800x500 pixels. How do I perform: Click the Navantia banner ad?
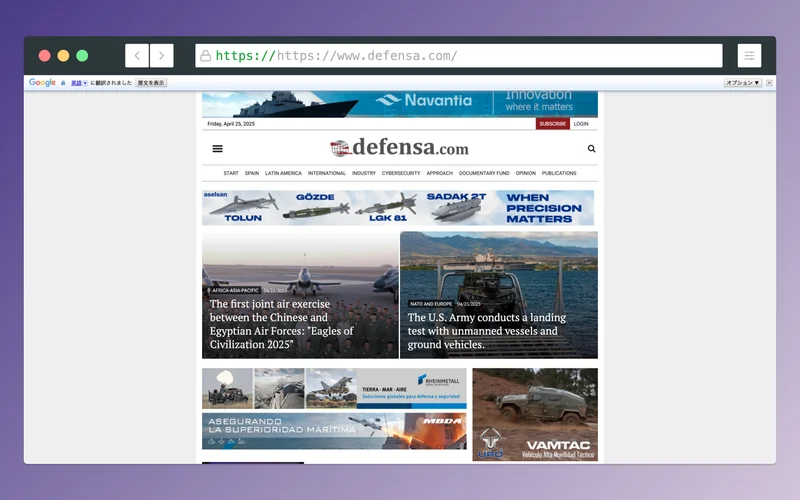click(x=399, y=104)
